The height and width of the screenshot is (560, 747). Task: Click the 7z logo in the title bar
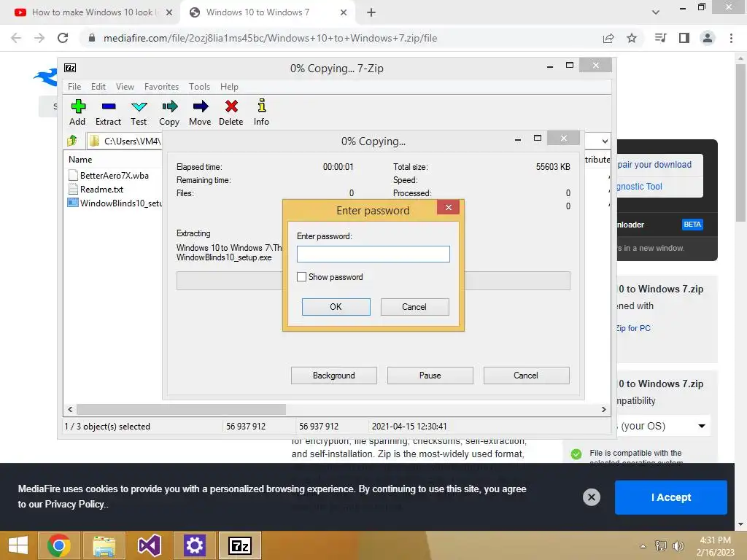coord(70,68)
